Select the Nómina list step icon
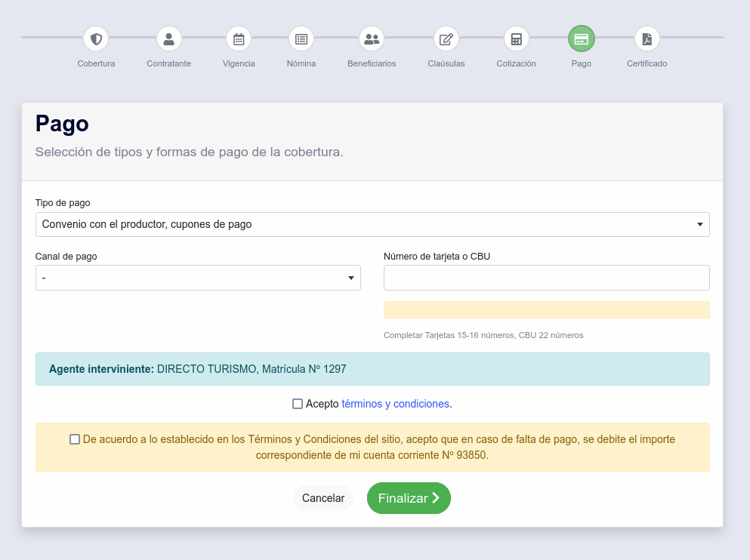750x560 pixels. click(x=301, y=38)
